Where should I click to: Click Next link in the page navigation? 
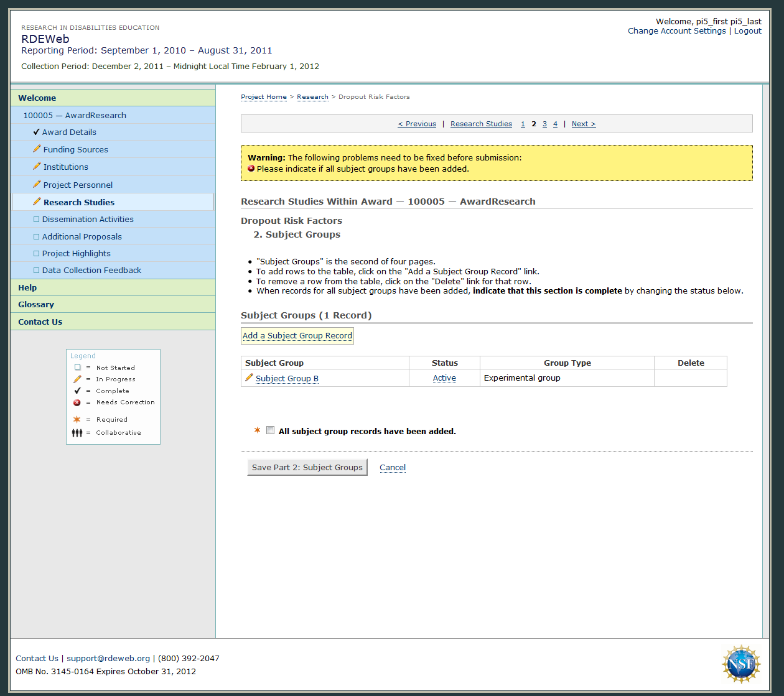click(583, 124)
